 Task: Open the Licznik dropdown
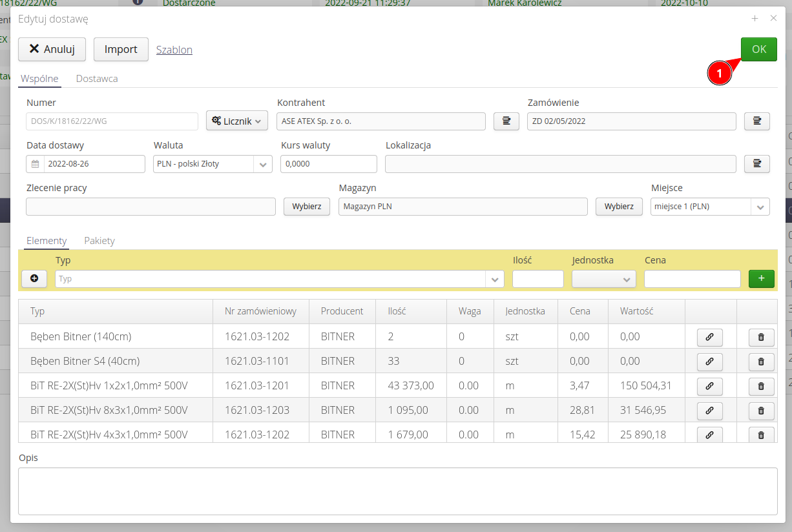[x=236, y=121]
